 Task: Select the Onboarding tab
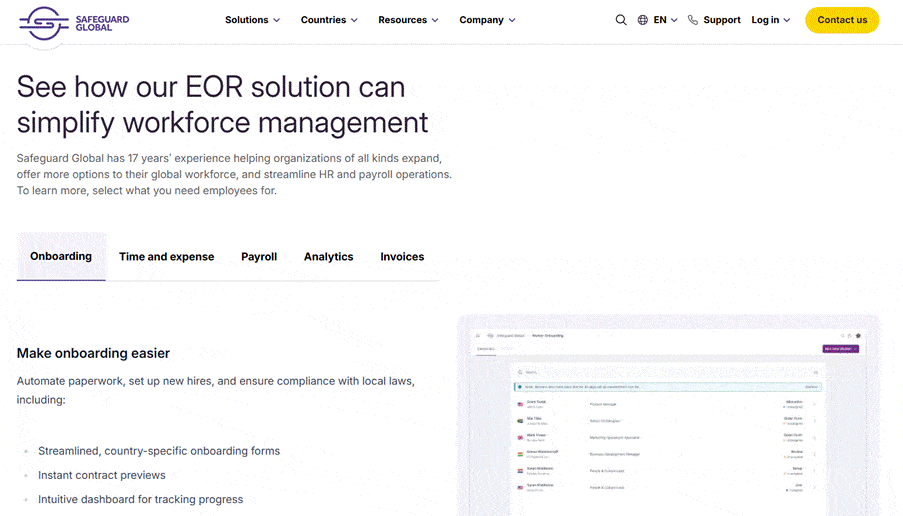61,257
